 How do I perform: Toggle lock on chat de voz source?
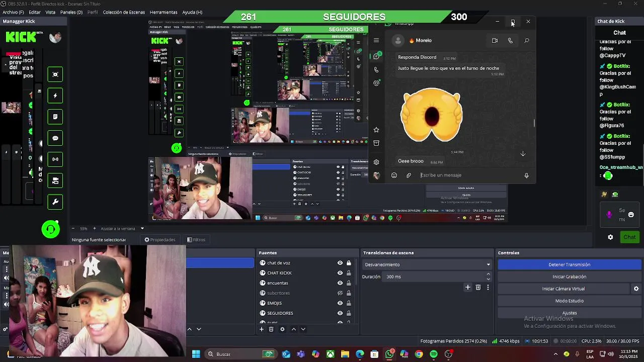pyautogui.click(x=349, y=263)
